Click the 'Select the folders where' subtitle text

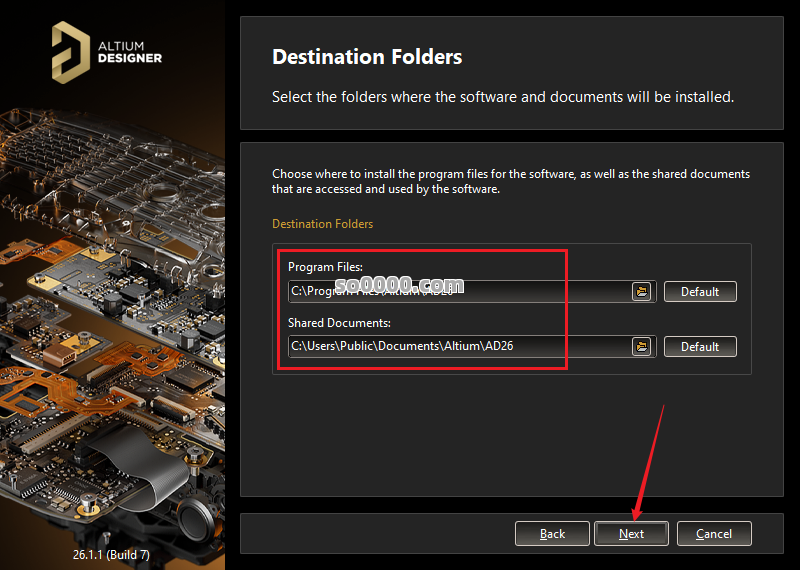pyautogui.click(x=502, y=97)
